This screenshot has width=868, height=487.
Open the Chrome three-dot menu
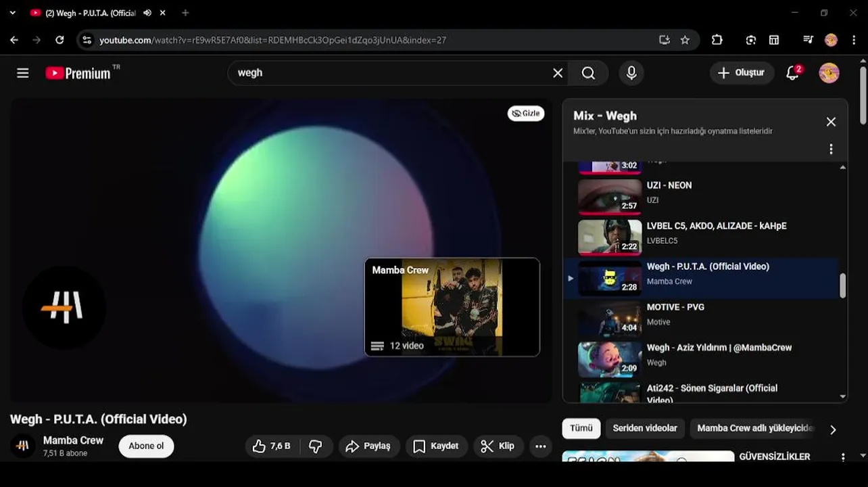point(854,40)
